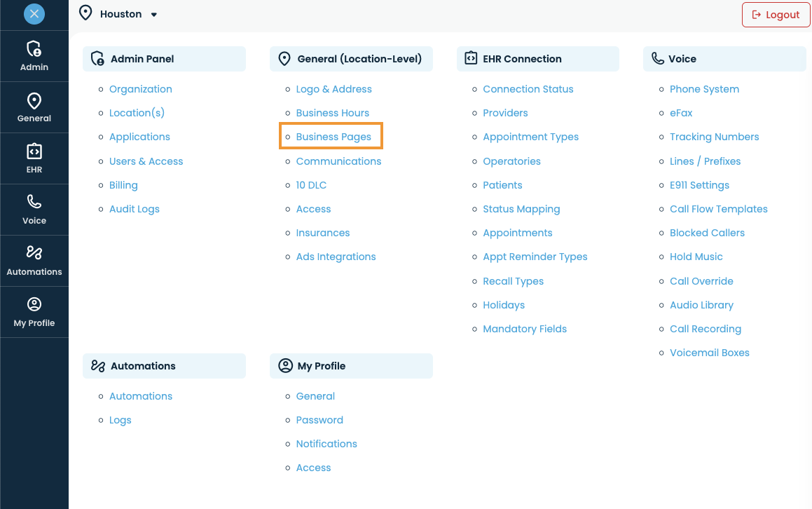Viewport: 812px width, 509px height.
Task: Open the Ads Integrations link
Action: pos(336,257)
